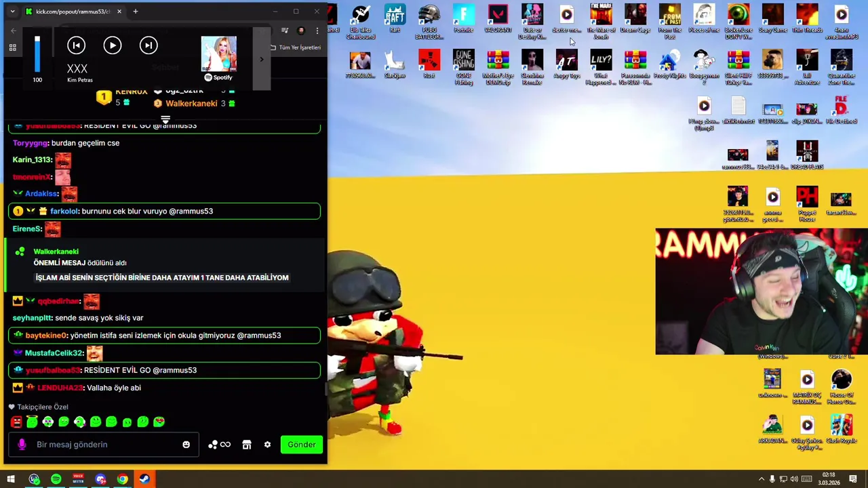Open the Jail Adventure desktop icon

tap(807, 67)
